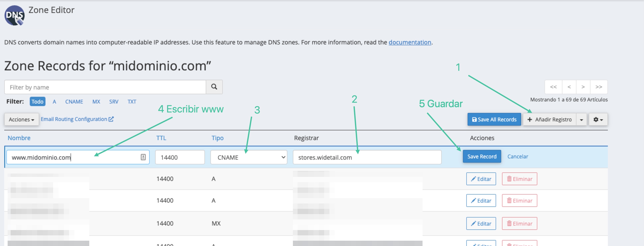The image size is (644, 246).
Task: Click the Filter by name field
Action: [105, 87]
